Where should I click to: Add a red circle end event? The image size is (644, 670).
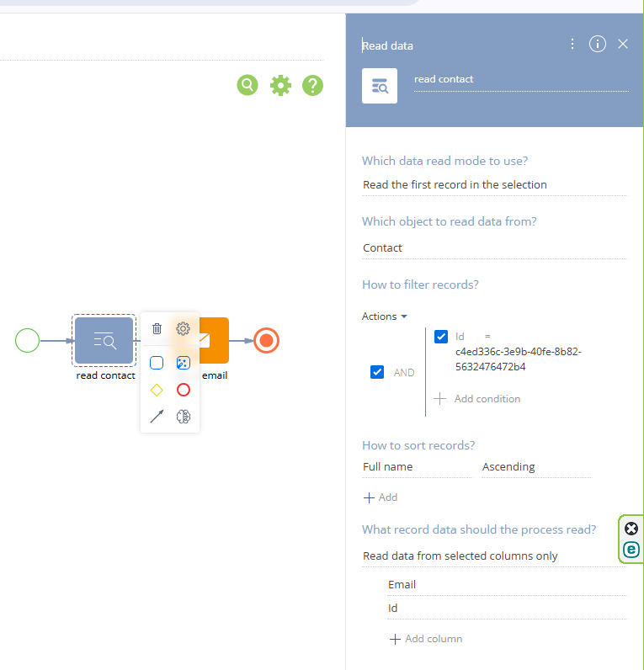(x=183, y=390)
